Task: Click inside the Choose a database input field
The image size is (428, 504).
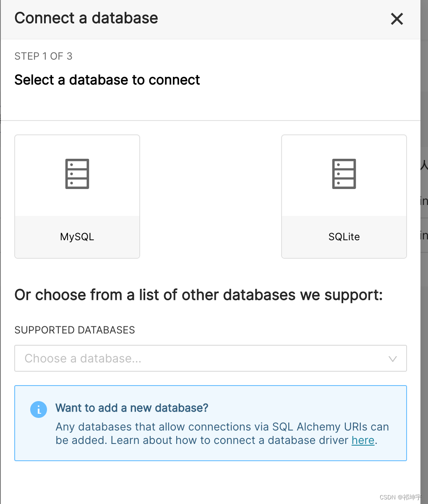Action: [168, 359]
